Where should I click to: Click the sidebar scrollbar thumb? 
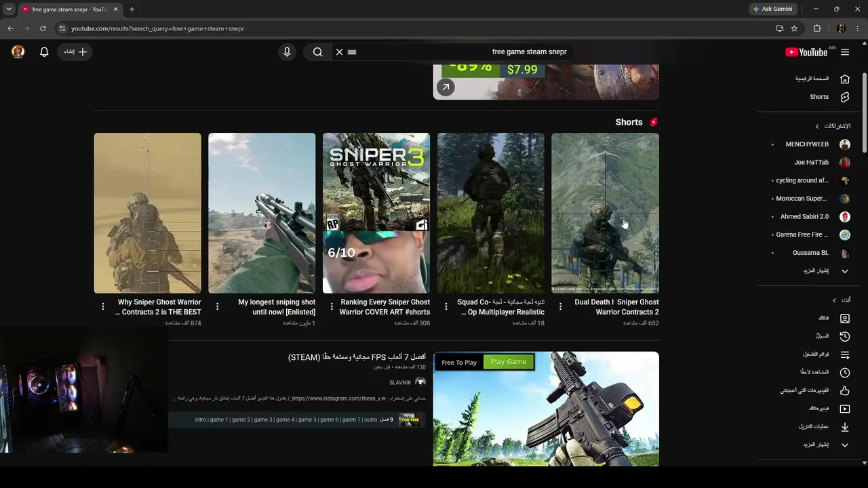(x=864, y=113)
